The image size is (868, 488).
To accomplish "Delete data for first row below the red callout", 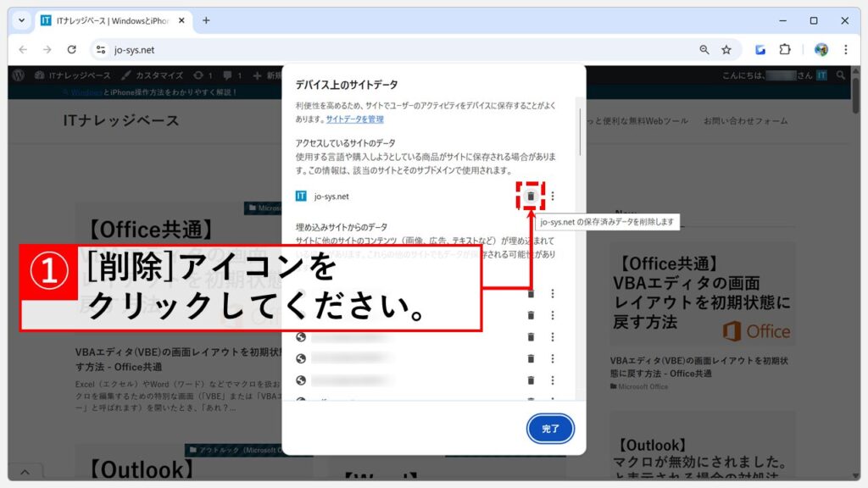I will (531, 336).
